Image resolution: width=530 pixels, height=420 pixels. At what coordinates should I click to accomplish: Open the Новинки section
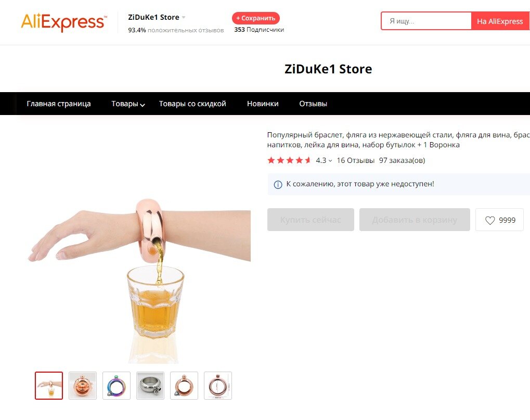[x=263, y=104]
